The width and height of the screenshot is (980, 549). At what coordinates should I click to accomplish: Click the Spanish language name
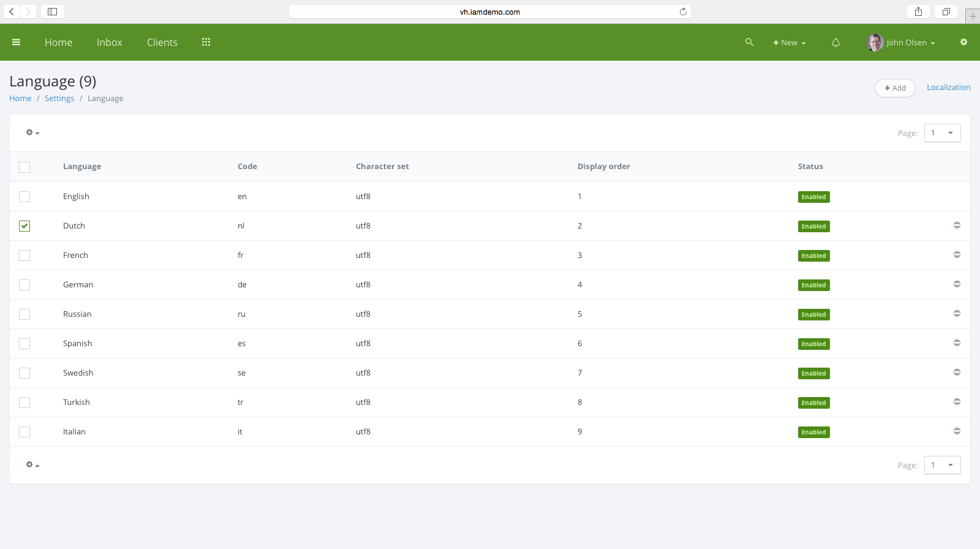(78, 343)
